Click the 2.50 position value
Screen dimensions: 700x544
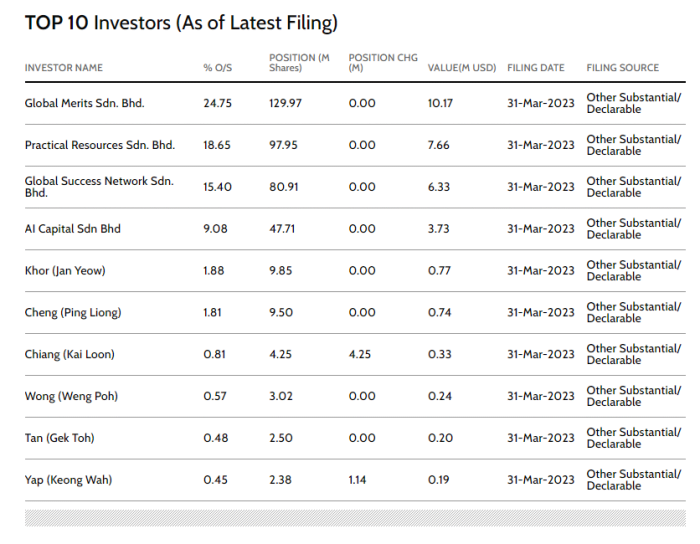(x=281, y=438)
